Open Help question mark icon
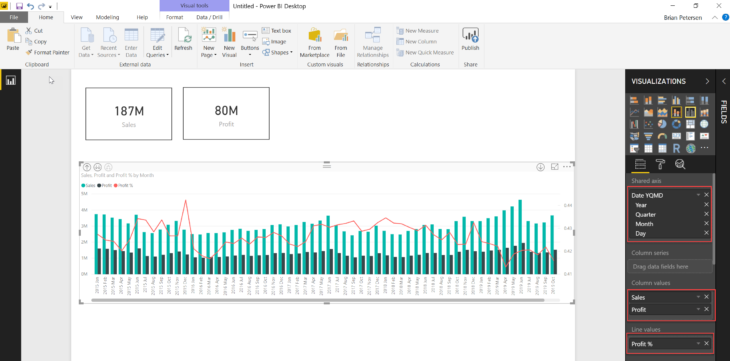730x361 pixels. coord(725,17)
